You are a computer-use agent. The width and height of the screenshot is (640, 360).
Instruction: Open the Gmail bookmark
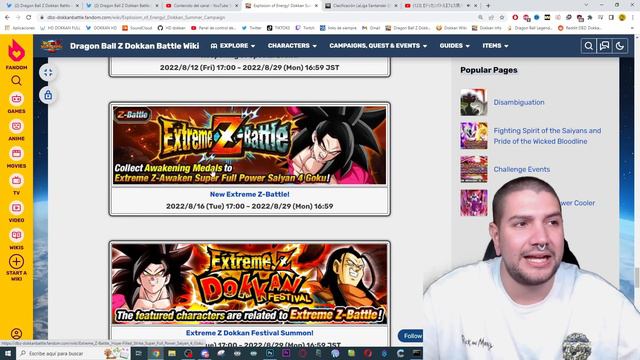coord(371,28)
